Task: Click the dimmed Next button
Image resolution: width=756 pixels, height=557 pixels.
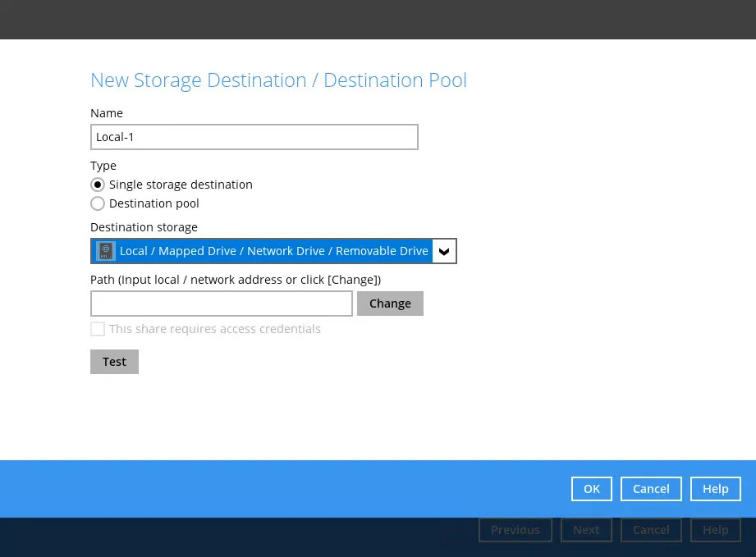Action: 586,530
